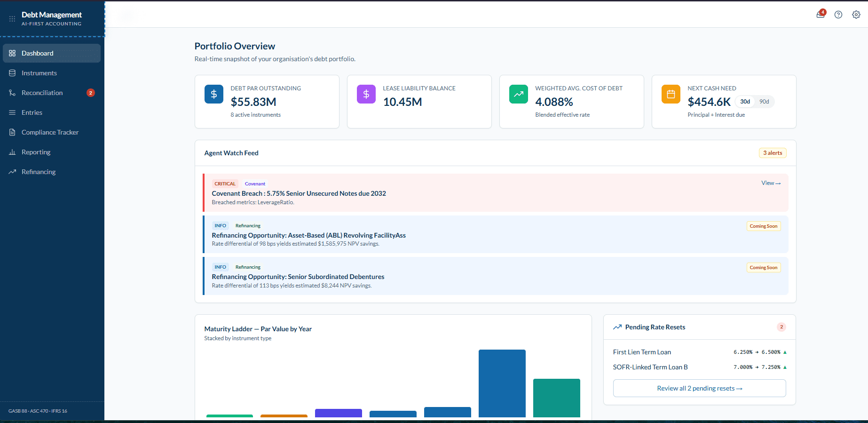Viewport: 868px width, 423px height.
Task: Open the Instruments menu item
Action: (x=52, y=73)
